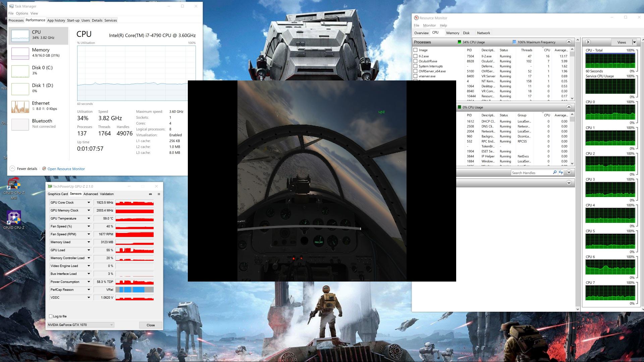Click the Close button in GPU-Z
Screen dimensions: 644x362
151,325
